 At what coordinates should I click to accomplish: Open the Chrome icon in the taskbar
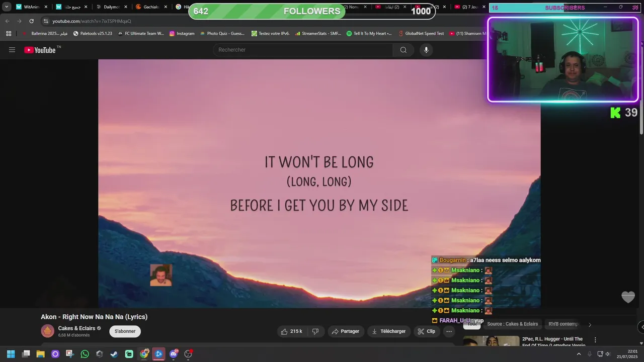pyautogui.click(x=144, y=354)
